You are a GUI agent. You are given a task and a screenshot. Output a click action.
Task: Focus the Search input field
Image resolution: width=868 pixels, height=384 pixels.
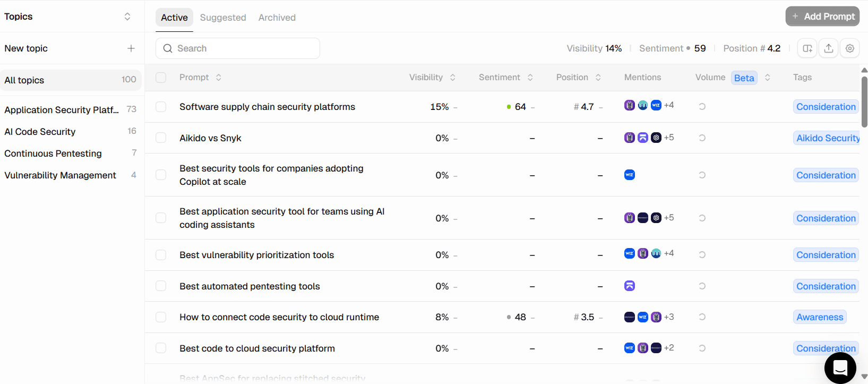238,48
